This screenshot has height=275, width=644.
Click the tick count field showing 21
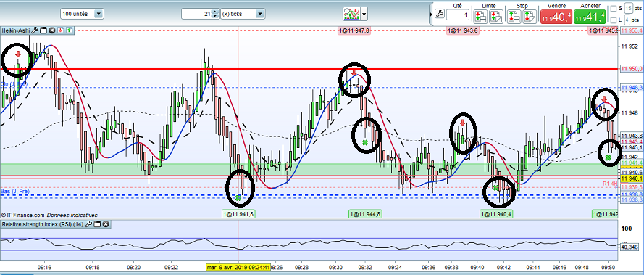coord(198,14)
